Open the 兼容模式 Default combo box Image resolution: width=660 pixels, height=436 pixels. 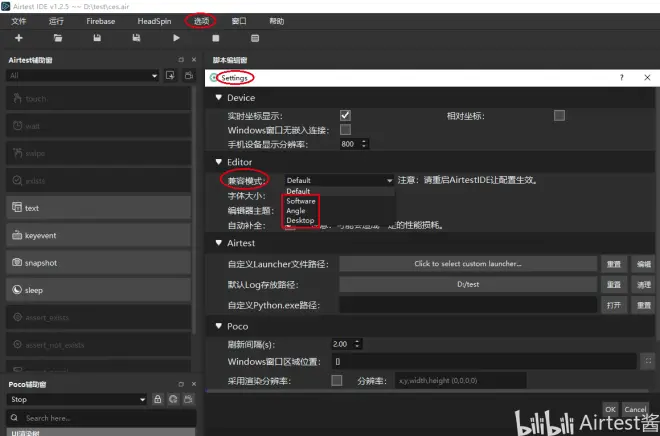pos(339,180)
